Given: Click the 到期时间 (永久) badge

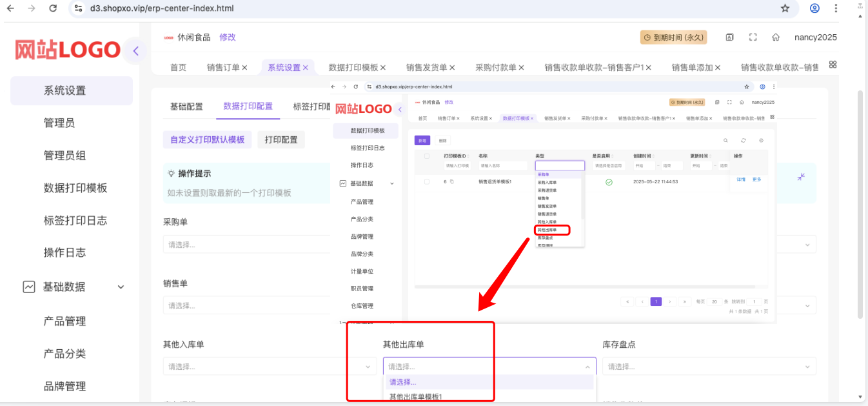Looking at the screenshot, I should [673, 37].
